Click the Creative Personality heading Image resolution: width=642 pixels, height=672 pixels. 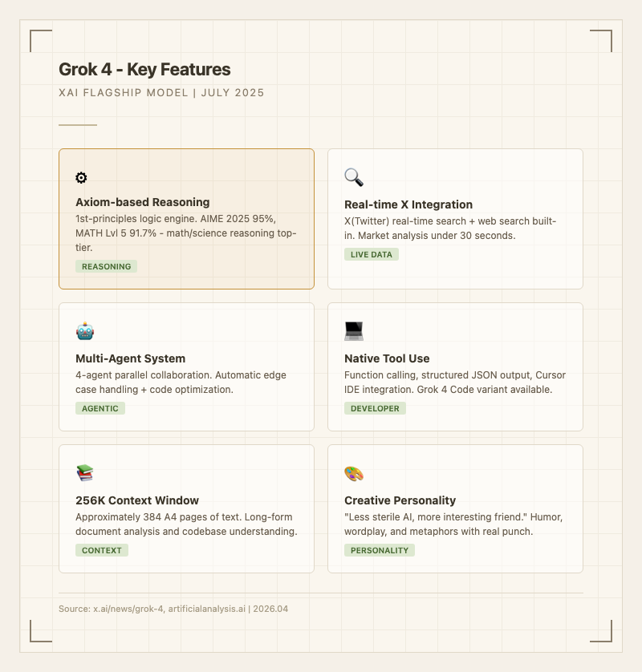coord(400,500)
